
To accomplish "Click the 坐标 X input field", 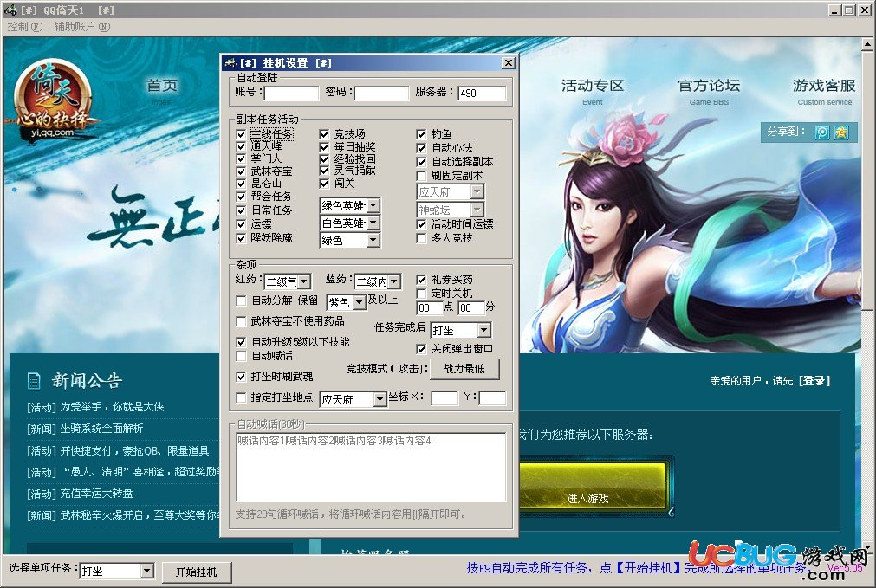I will coord(444,398).
